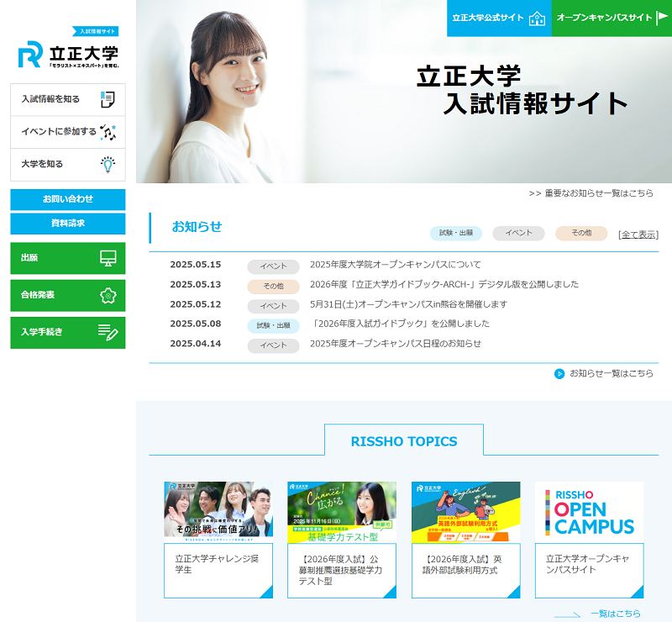
Task: Click the date 2025.05.12
Action: coord(196,304)
